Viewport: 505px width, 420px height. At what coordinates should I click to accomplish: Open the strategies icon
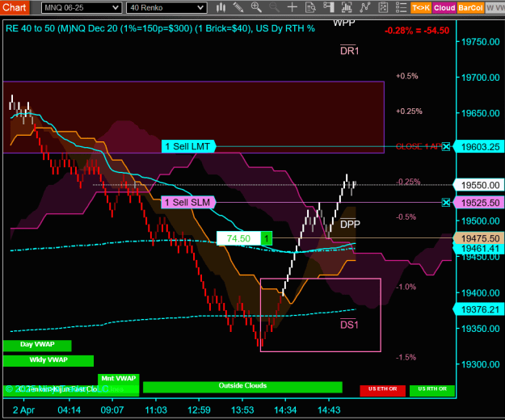click(x=365, y=7)
